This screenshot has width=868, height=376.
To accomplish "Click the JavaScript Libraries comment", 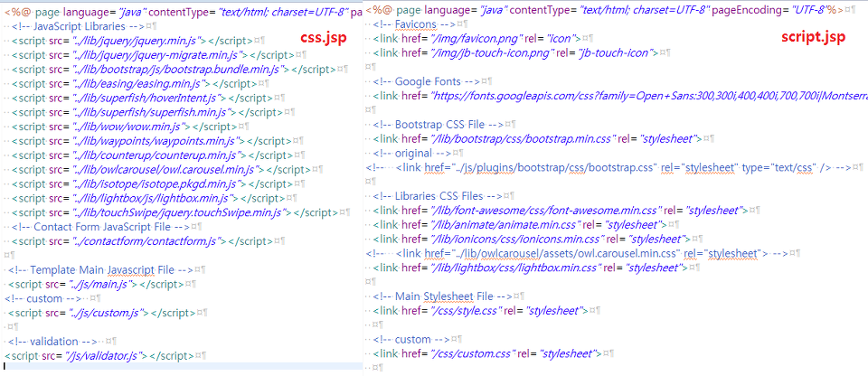I will coord(78,26).
